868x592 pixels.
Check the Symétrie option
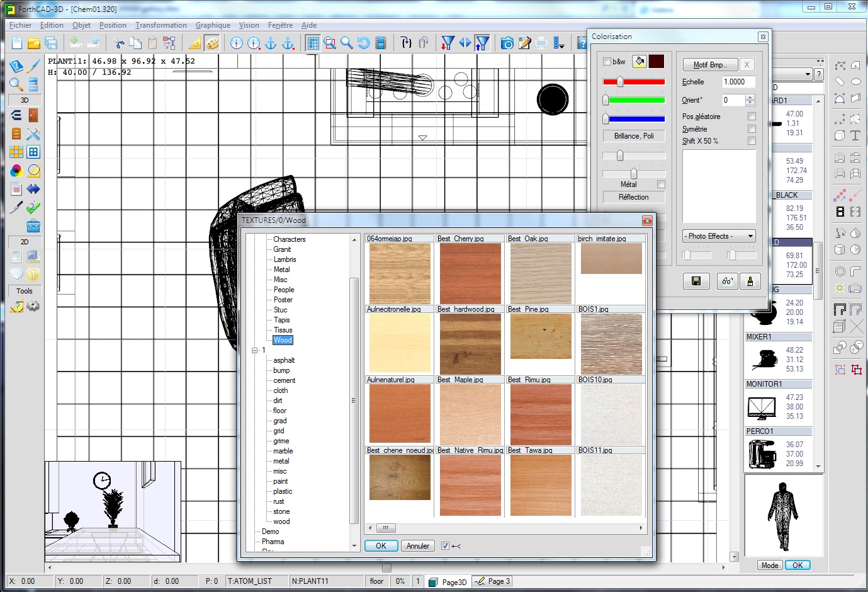[752, 128]
